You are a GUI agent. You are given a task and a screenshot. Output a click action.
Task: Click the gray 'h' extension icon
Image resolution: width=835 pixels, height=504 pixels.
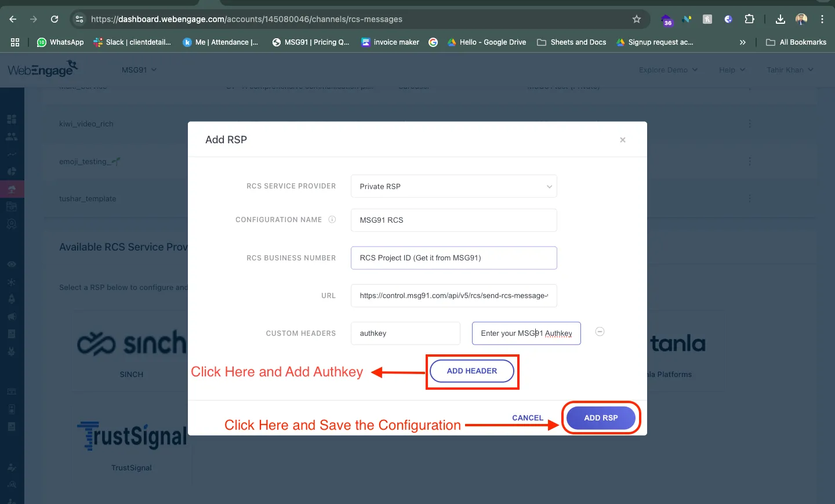click(x=707, y=19)
